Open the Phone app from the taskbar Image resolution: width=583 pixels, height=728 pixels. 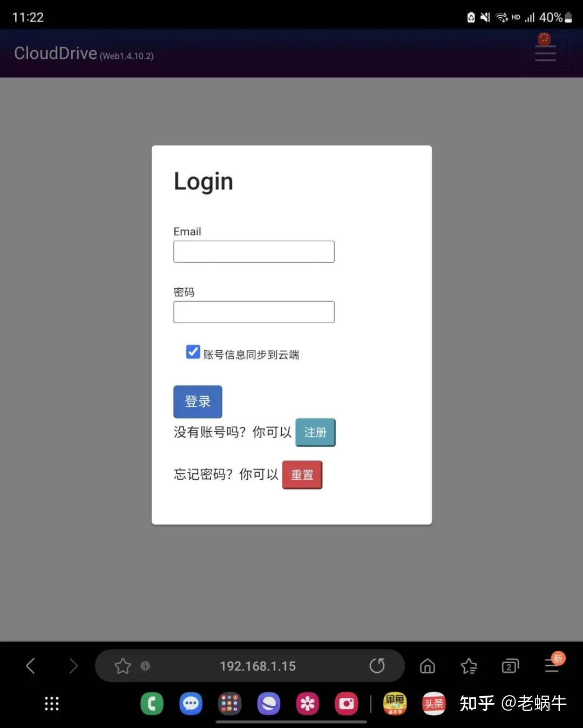point(152,704)
